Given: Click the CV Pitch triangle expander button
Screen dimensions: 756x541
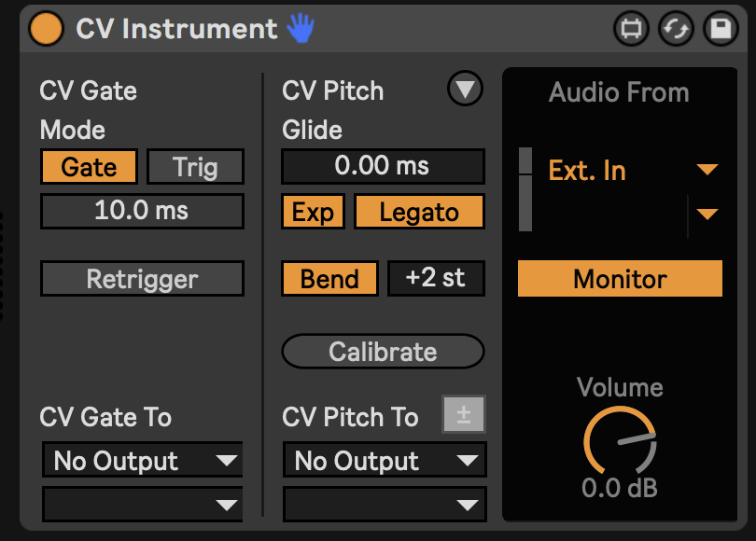Looking at the screenshot, I should [465, 90].
